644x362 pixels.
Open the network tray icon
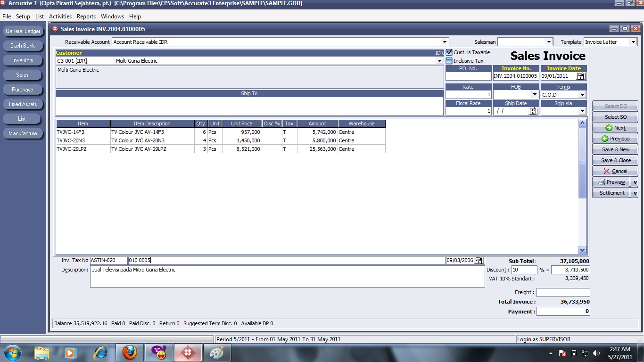[x=585, y=353]
